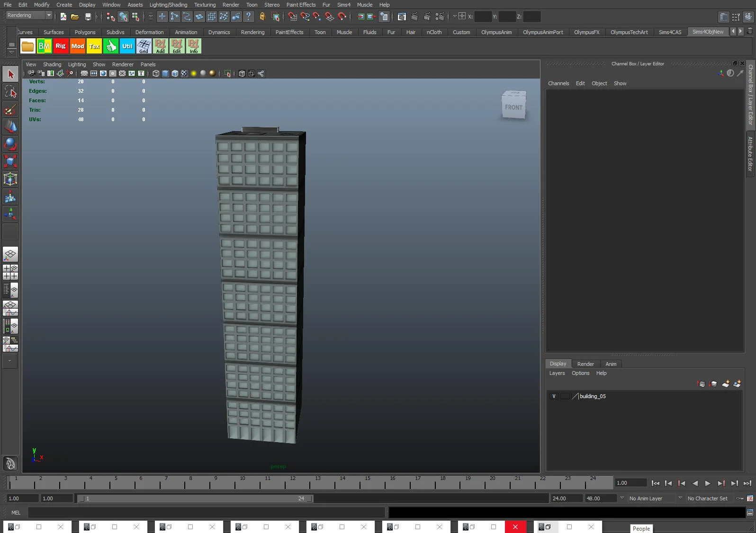
Task: Choose the Paint Selection tool
Action: tap(10, 109)
